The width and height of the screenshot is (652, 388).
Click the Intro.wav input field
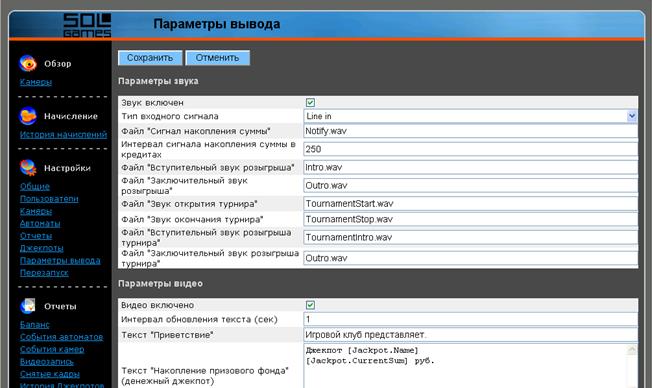pyautogui.click(x=470, y=167)
